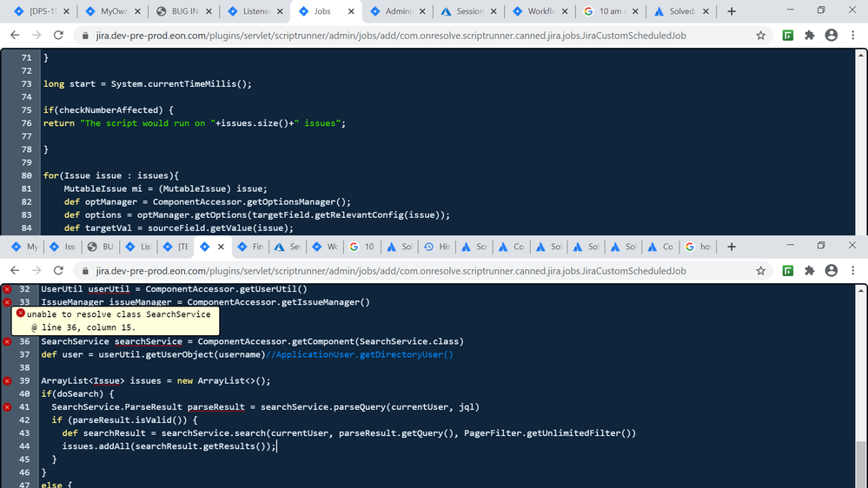Go forward in the bottom browser window
Image resolution: width=868 pixels, height=488 pixels.
36,271
